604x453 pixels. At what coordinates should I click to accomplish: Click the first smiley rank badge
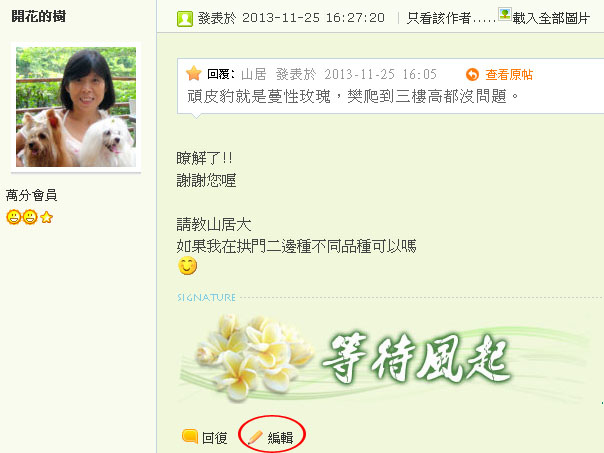pyautogui.click(x=13, y=217)
